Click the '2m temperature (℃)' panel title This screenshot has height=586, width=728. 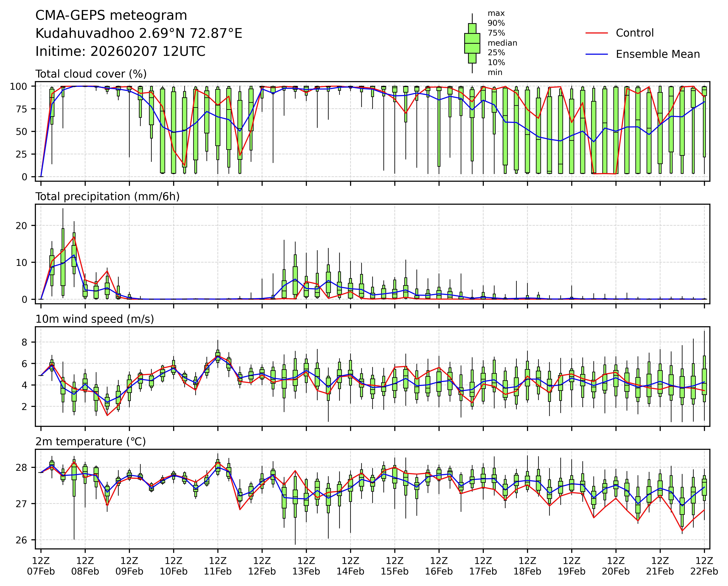pyautogui.click(x=91, y=442)
